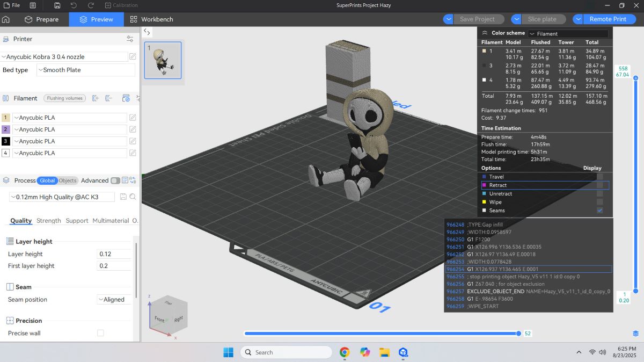Open Copilot from the taskbar

tap(365, 352)
